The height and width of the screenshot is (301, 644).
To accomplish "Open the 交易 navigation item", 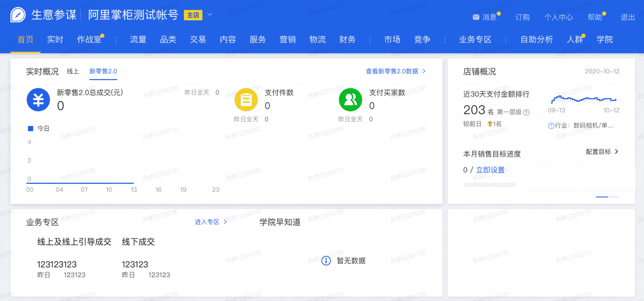I will click(x=198, y=39).
